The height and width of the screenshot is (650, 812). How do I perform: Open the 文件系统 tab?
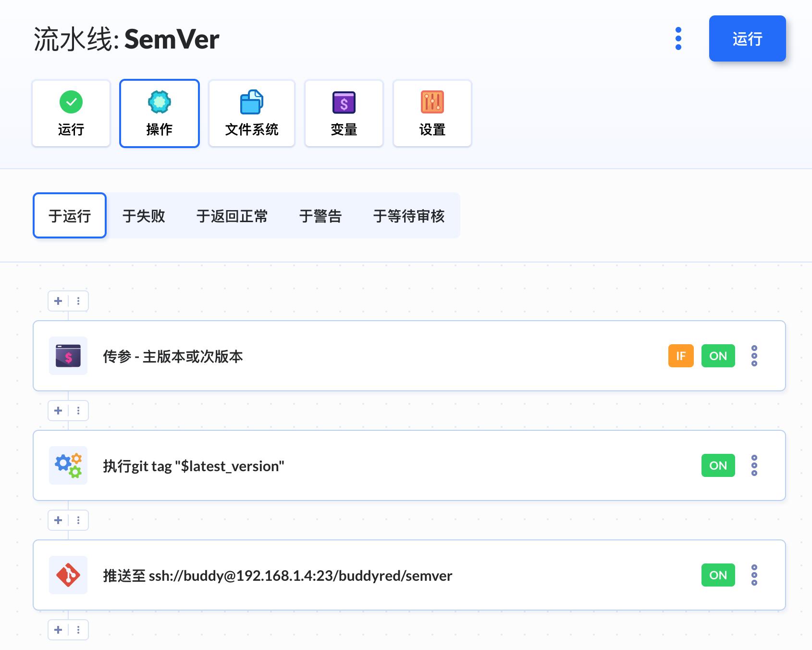(252, 113)
